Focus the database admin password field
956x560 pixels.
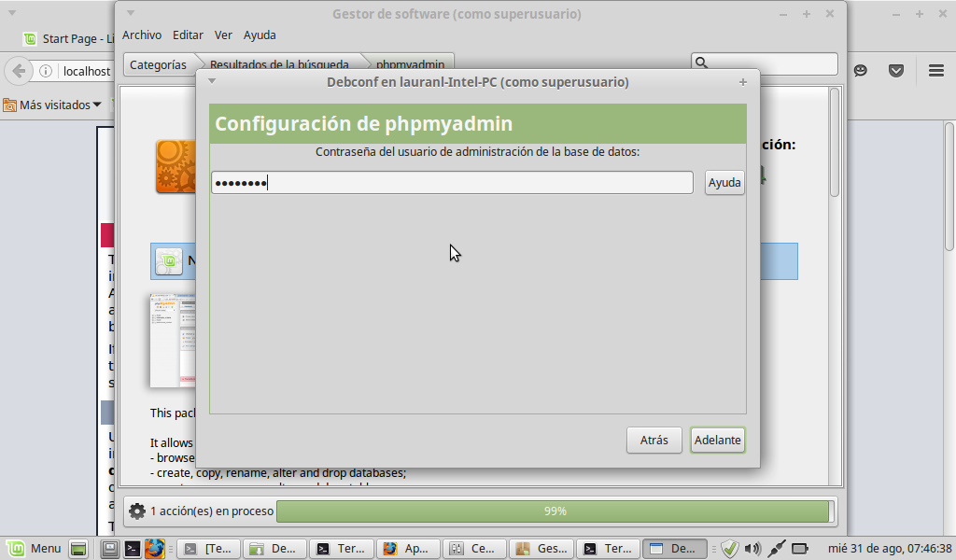(x=452, y=183)
